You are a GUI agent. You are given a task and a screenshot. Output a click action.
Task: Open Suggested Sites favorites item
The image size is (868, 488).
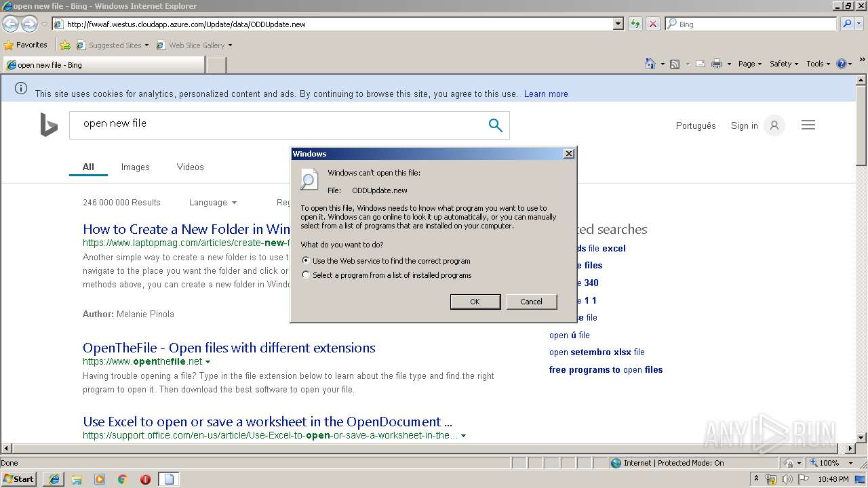coord(113,45)
